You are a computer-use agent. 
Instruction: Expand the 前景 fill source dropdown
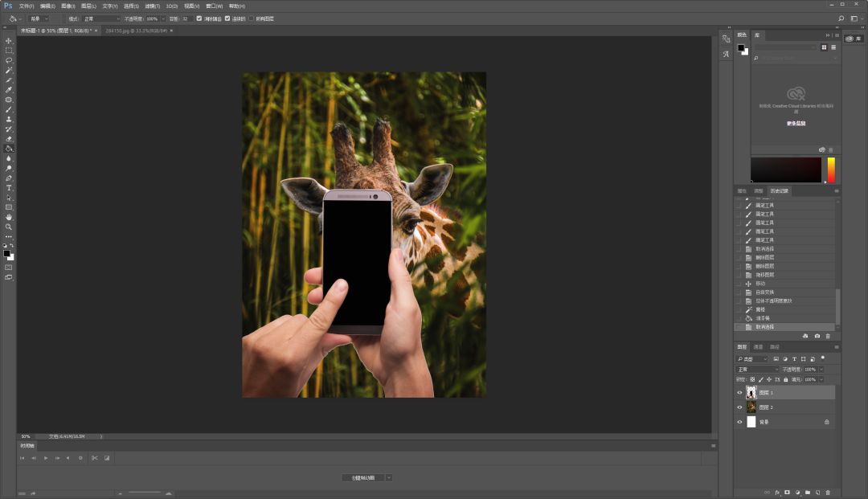pos(39,18)
